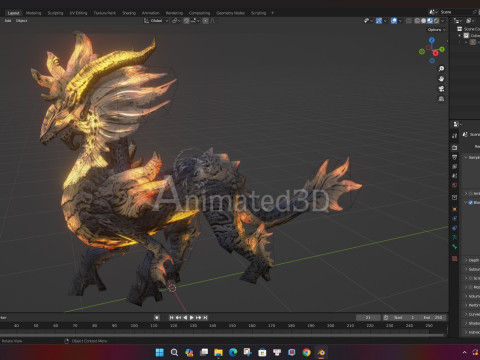
Task: Switch to the Scripting workspace tab
Action: pos(258,13)
